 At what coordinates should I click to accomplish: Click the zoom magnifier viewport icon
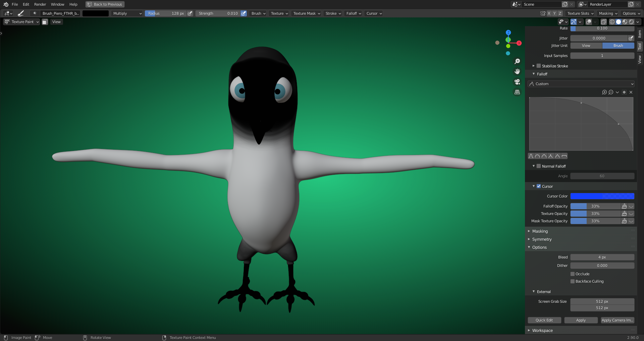click(x=517, y=61)
